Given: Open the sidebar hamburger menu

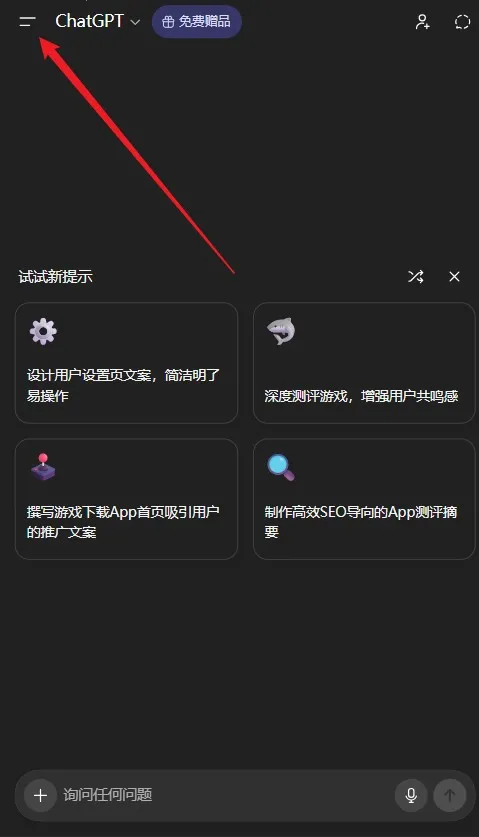Looking at the screenshot, I should click(x=27, y=21).
